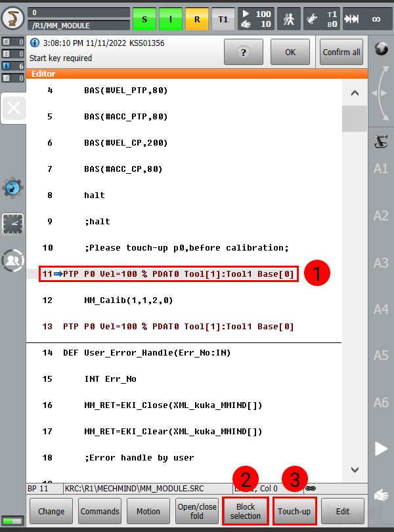Click the walking figure program run mode icon

pyautogui.click(x=288, y=19)
